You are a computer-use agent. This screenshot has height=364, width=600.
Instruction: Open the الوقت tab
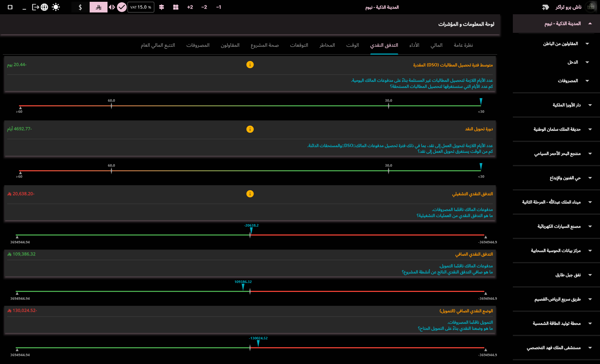click(x=352, y=45)
